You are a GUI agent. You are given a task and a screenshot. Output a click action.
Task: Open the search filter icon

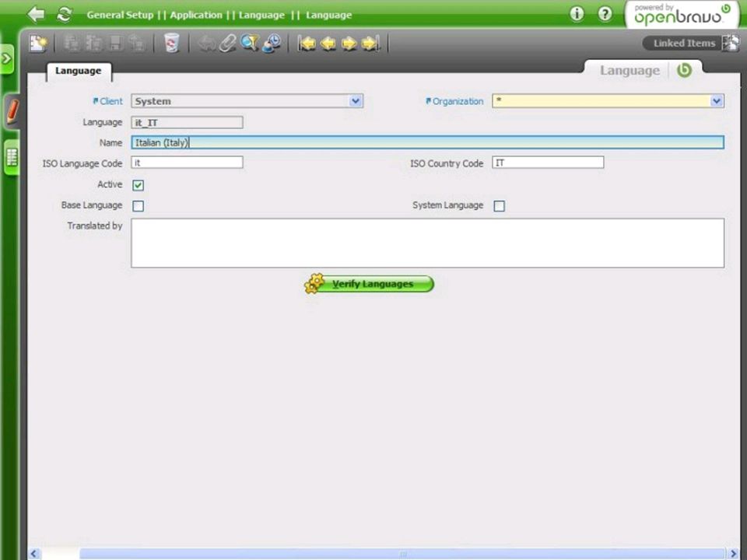[x=249, y=44]
